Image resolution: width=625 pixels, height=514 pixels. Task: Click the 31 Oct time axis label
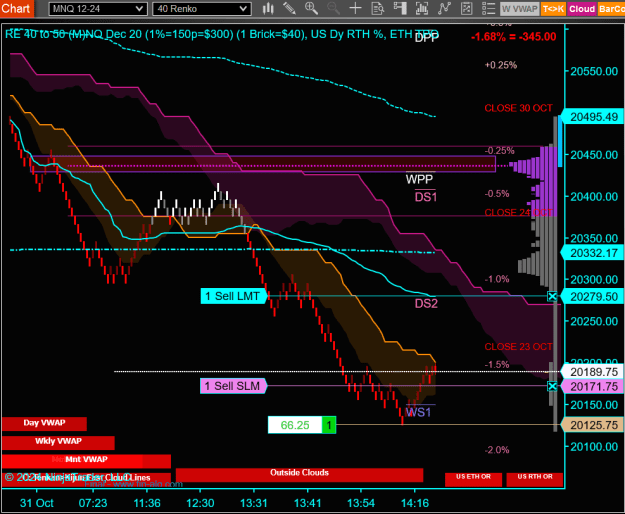pos(37,503)
